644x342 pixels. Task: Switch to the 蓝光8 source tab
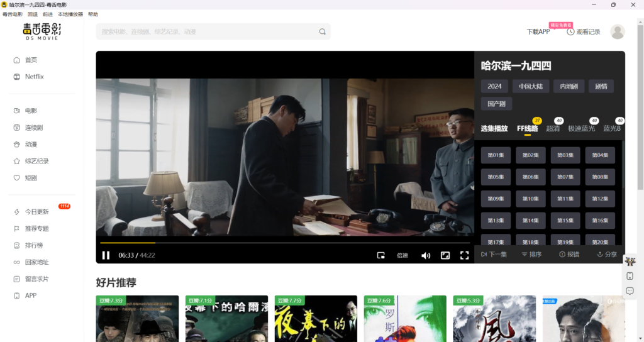(x=611, y=128)
